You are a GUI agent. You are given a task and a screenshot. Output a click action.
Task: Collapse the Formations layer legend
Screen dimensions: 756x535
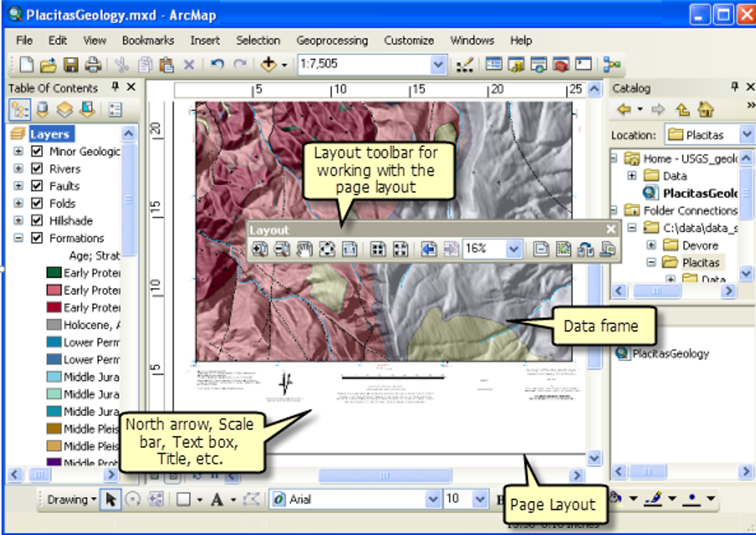(x=19, y=238)
